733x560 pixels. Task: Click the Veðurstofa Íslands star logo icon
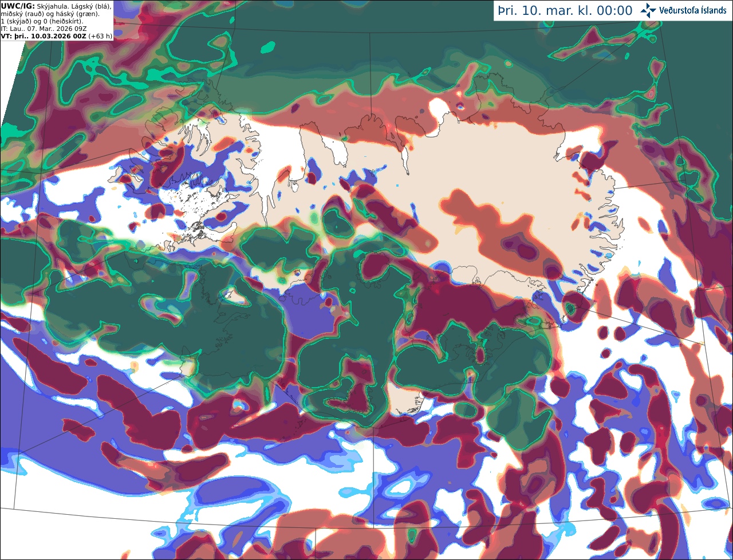[648, 10]
